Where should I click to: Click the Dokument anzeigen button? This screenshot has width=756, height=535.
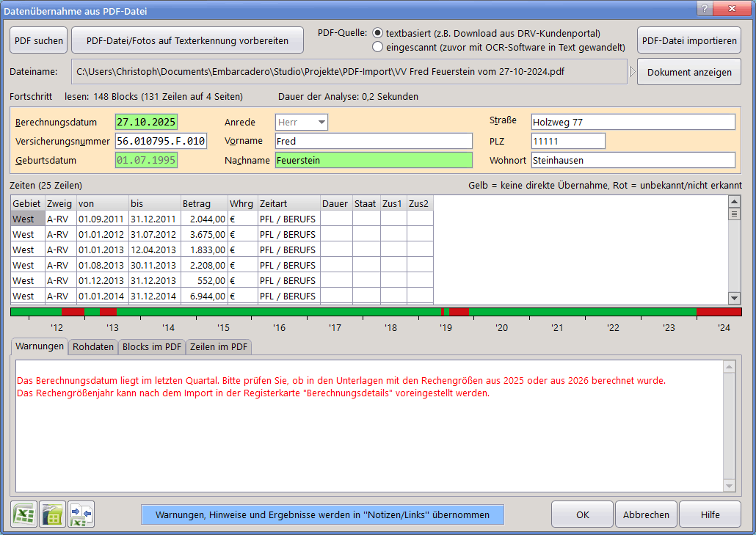click(688, 72)
